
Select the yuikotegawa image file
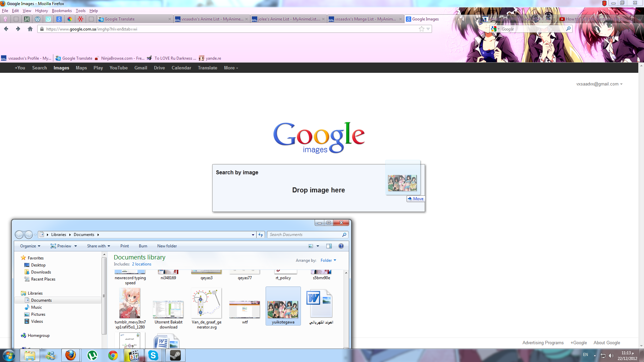[283, 306]
